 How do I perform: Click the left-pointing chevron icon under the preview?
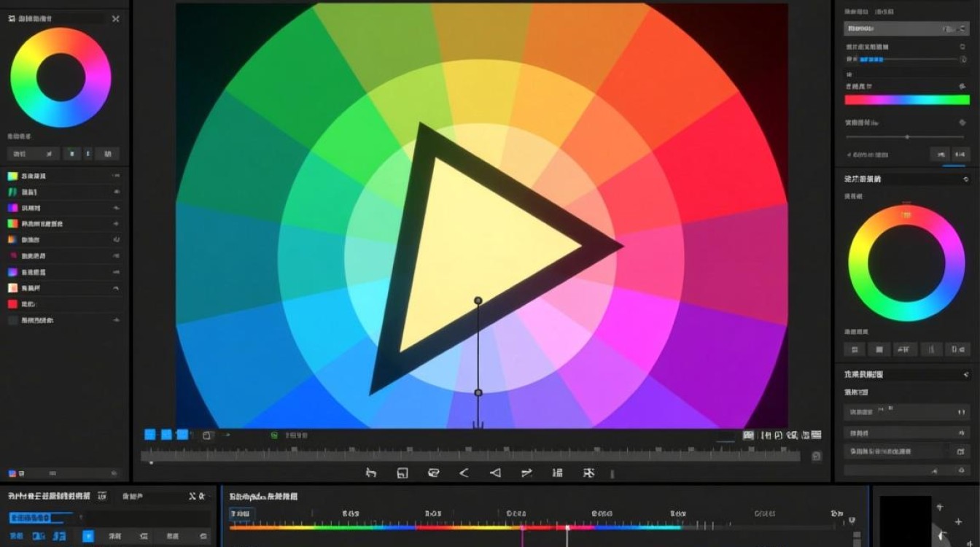point(464,473)
